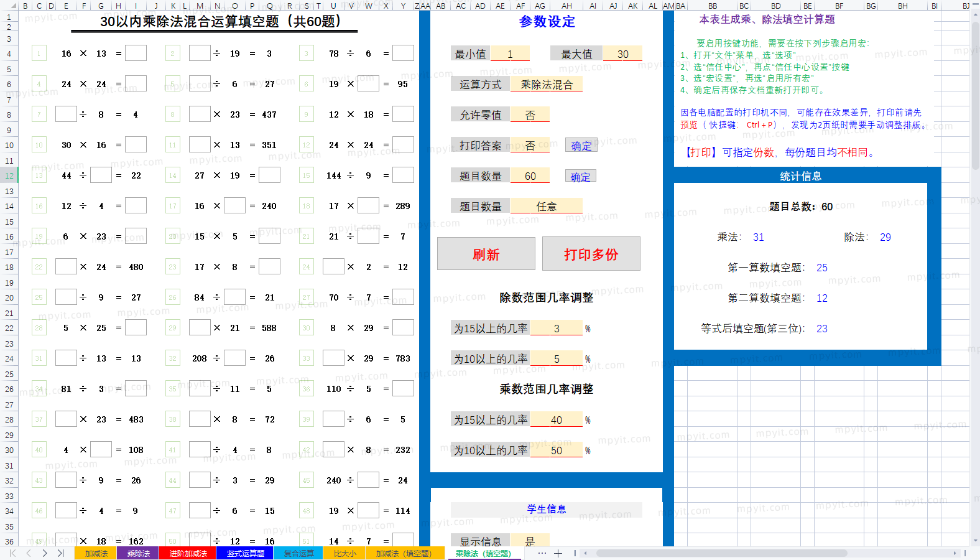Viewport: 980px width, 560px height.
Task: Open the purple 乘除法 sheet tab
Action: coord(139,553)
